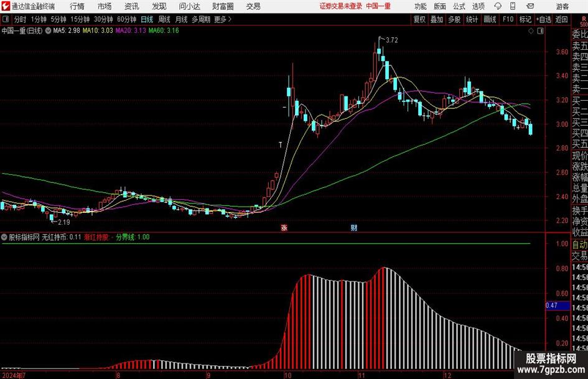Click the 返回 back button
Image resolution: width=588 pixels, height=379 pixels.
561,19
